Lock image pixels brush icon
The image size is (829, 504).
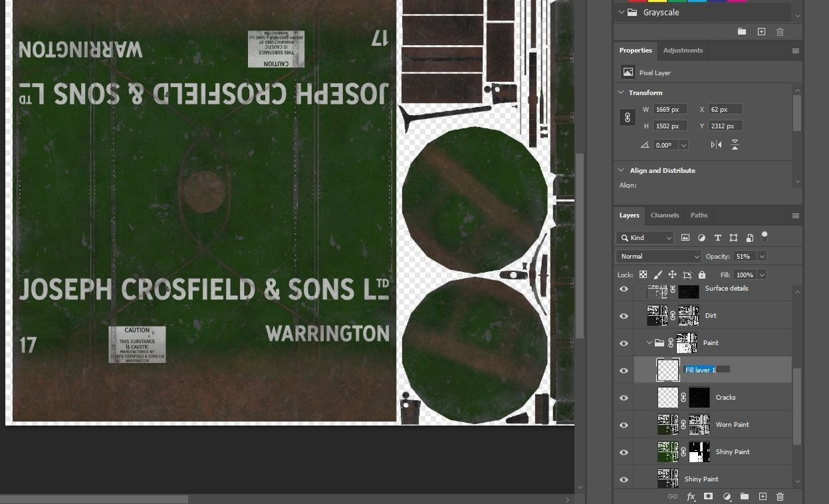tap(657, 275)
